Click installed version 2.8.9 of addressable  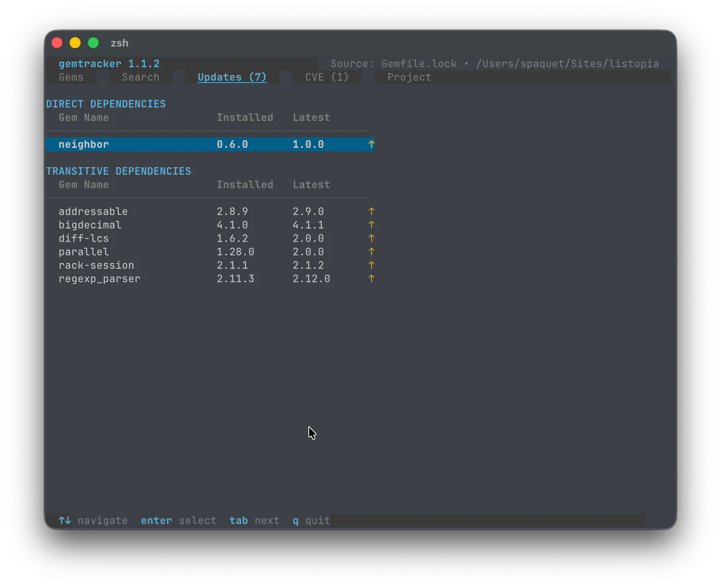(232, 211)
